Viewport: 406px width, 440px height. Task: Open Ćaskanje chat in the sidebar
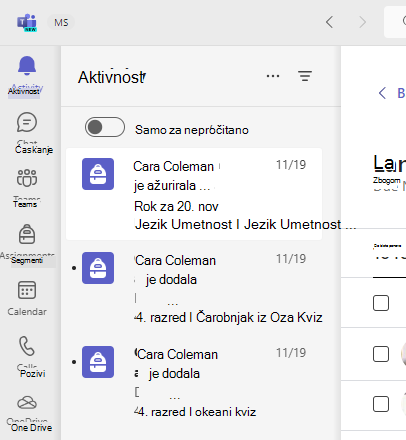pos(27,122)
